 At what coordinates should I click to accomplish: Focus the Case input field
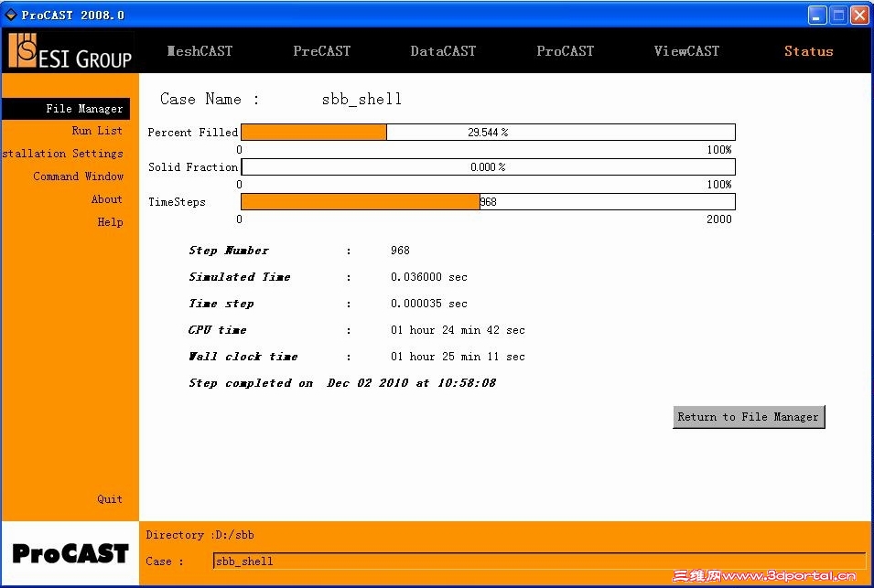tap(539, 561)
